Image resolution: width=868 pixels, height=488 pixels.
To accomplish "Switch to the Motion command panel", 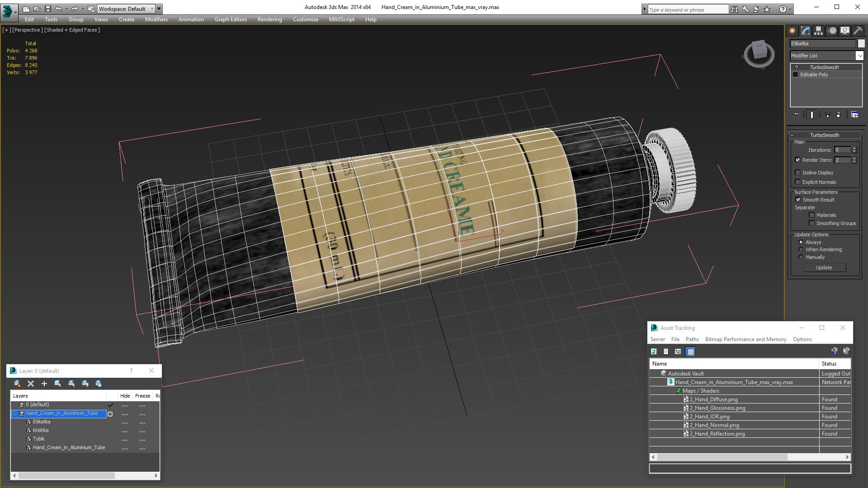I will click(x=832, y=31).
